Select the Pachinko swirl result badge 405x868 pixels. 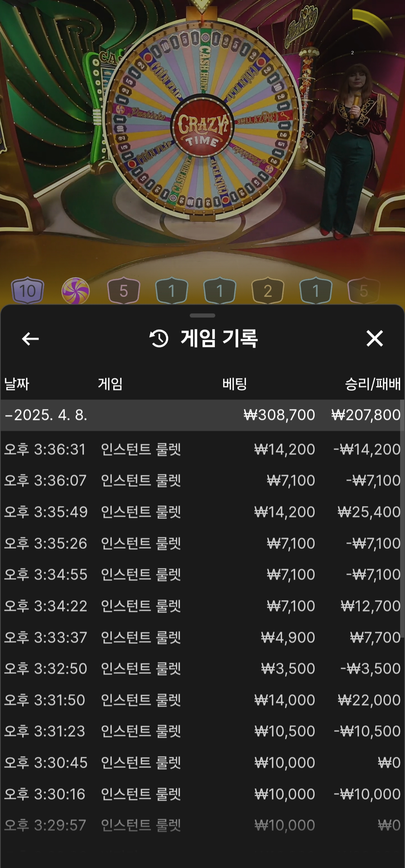click(75, 291)
